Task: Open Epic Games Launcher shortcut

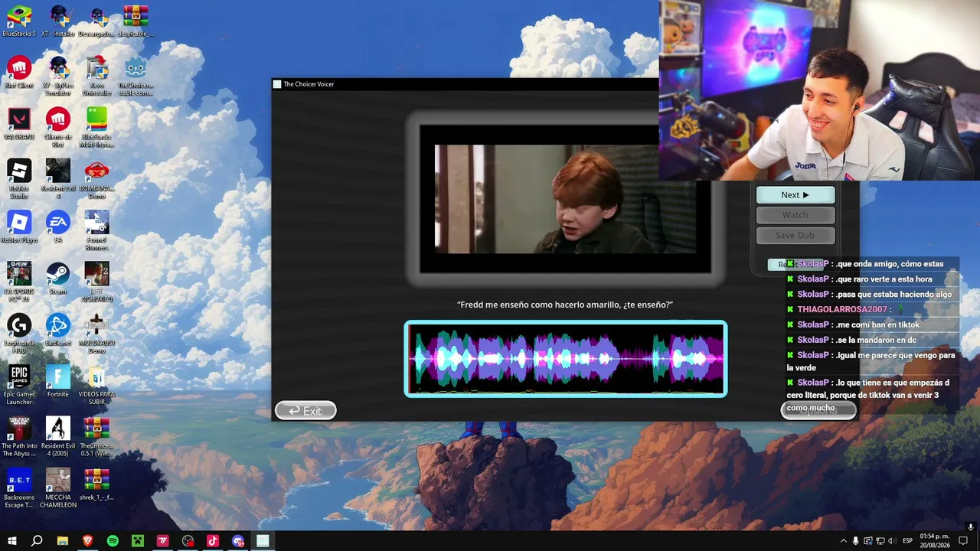Action: [19, 385]
